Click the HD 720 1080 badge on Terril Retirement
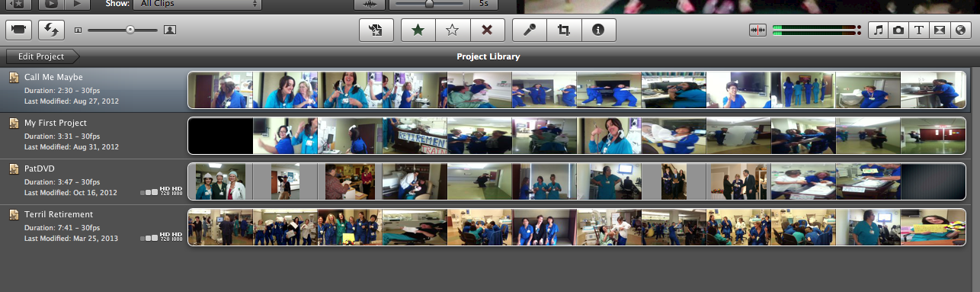 [171, 237]
